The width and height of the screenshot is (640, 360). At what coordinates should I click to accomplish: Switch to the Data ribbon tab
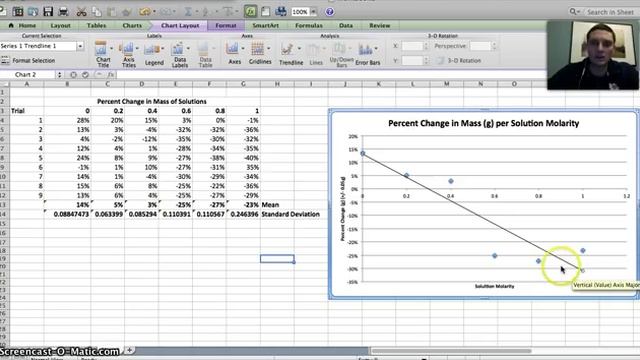pyautogui.click(x=346, y=25)
